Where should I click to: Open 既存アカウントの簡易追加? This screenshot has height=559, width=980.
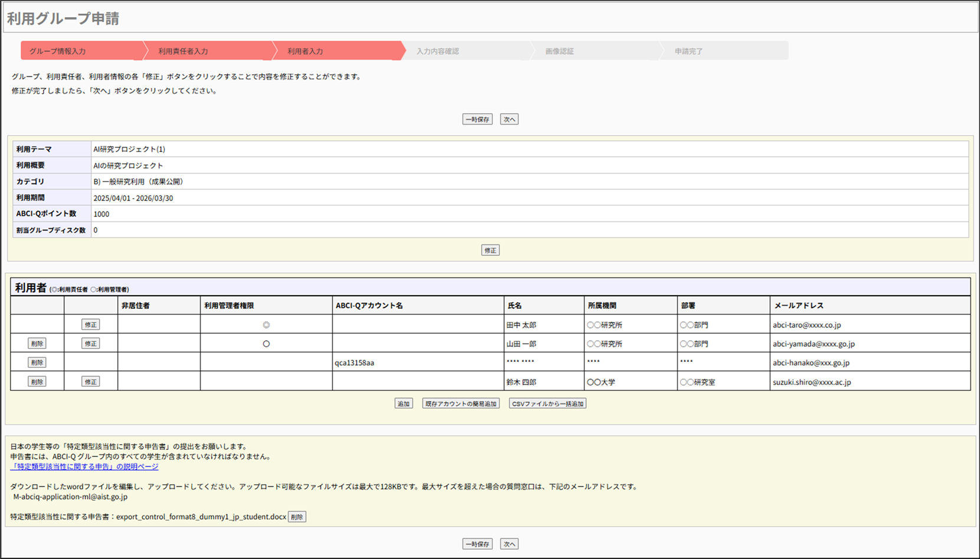pos(460,404)
